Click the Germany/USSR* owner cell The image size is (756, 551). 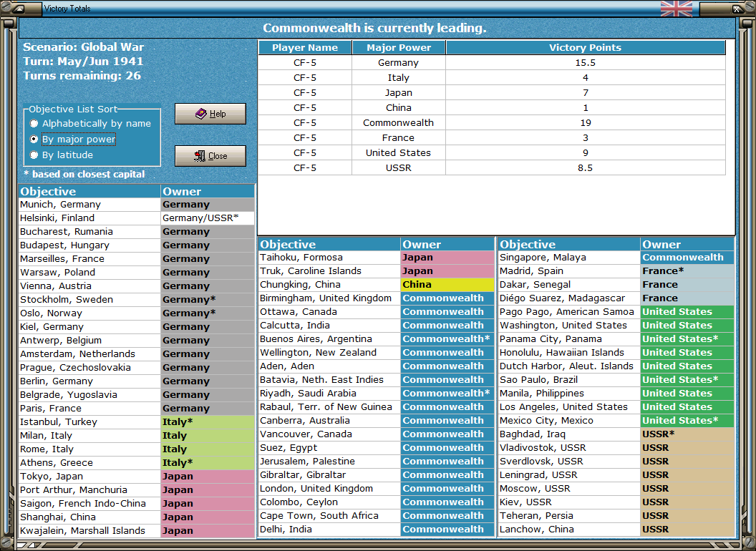[208, 218]
